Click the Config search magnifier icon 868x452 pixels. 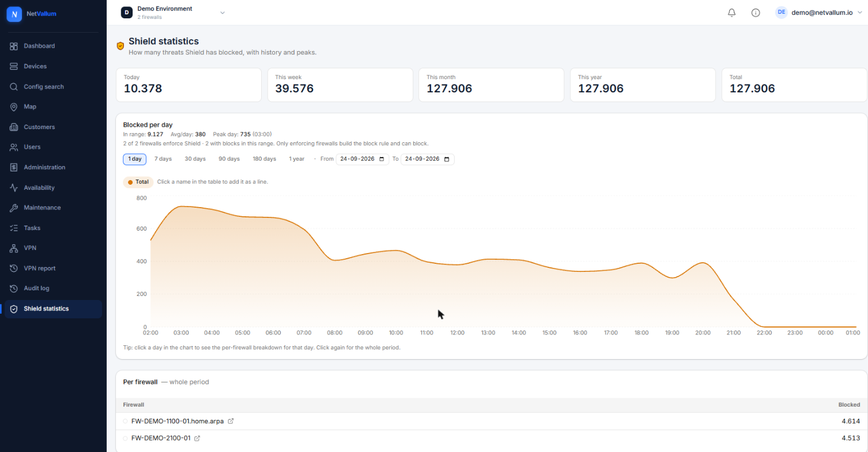tap(14, 87)
